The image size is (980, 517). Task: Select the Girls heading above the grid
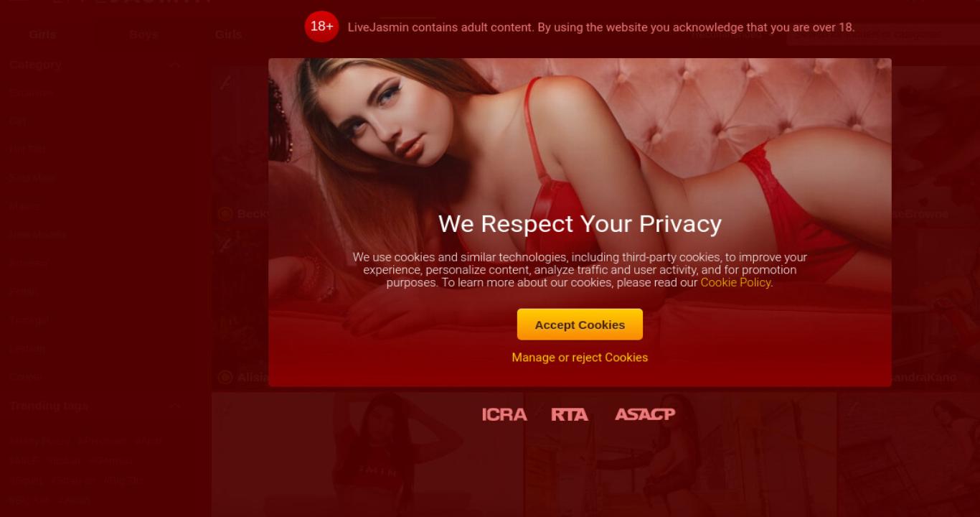click(228, 34)
